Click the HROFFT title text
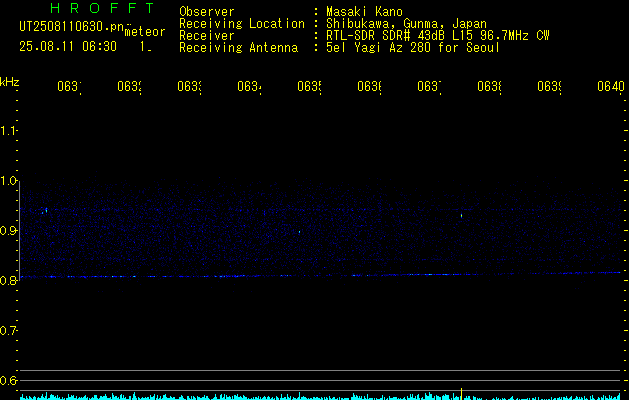The width and height of the screenshot is (629, 400). [x=102, y=8]
